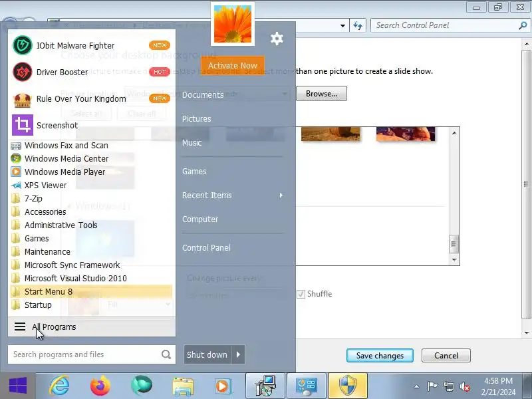532x399 pixels.
Task: Launch Driver Booster app
Action: coord(92,72)
